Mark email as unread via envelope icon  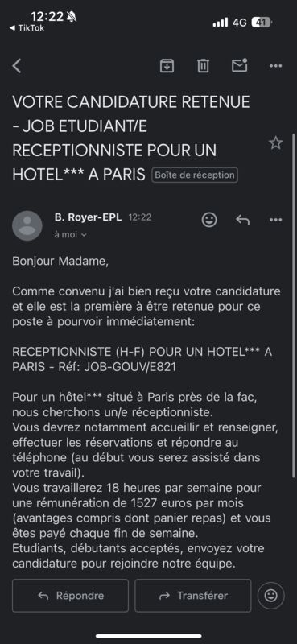240,65
